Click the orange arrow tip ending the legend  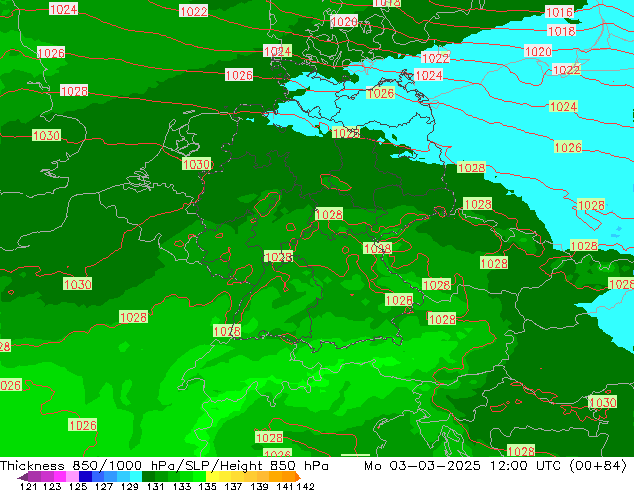pyautogui.click(x=298, y=476)
